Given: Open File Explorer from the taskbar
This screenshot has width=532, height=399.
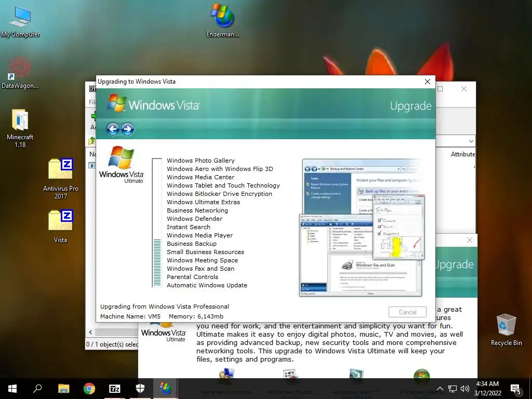Looking at the screenshot, I should (x=63, y=389).
